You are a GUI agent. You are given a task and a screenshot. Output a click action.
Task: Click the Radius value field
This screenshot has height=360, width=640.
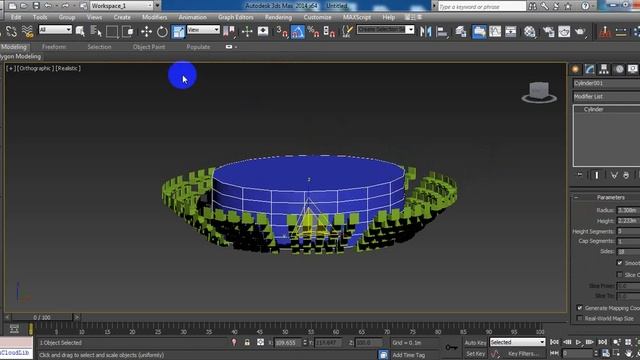[628, 210]
